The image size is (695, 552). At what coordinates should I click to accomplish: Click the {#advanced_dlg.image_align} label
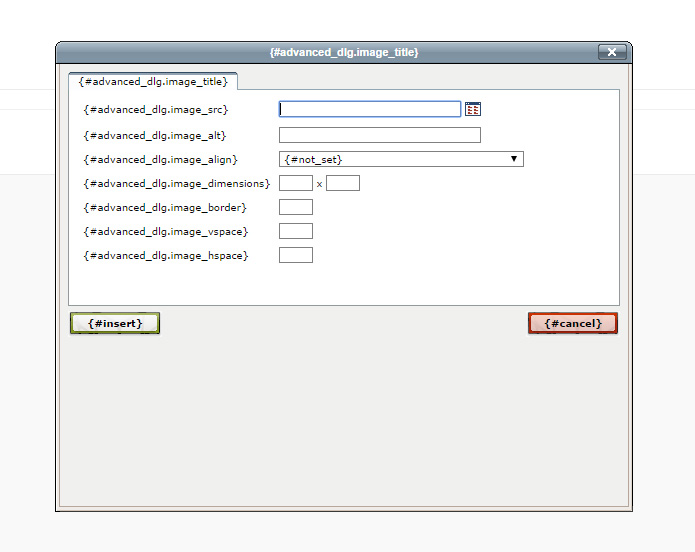point(160,159)
